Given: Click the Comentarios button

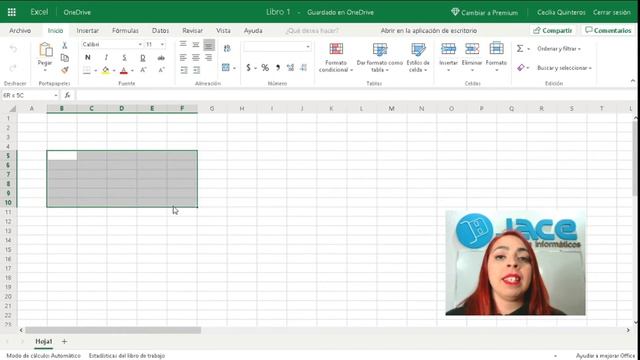Looking at the screenshot, I should click(x=608, y=30).
